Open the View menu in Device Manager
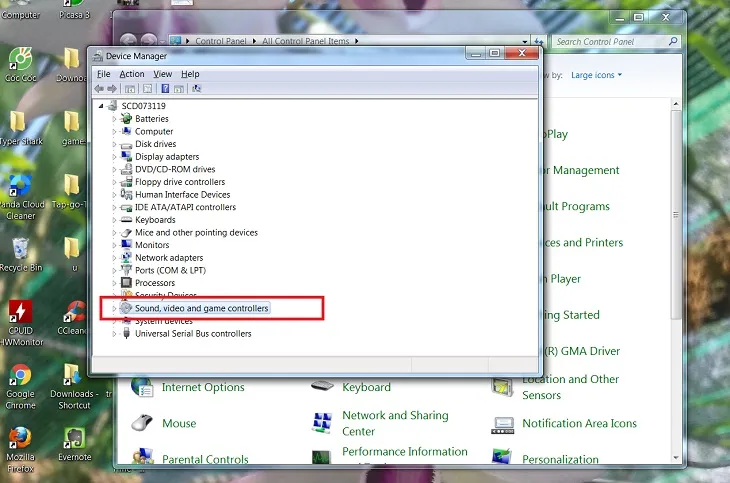Image resolution: width=730 pixels, height=483 pixels. click(x=162, y=74)
